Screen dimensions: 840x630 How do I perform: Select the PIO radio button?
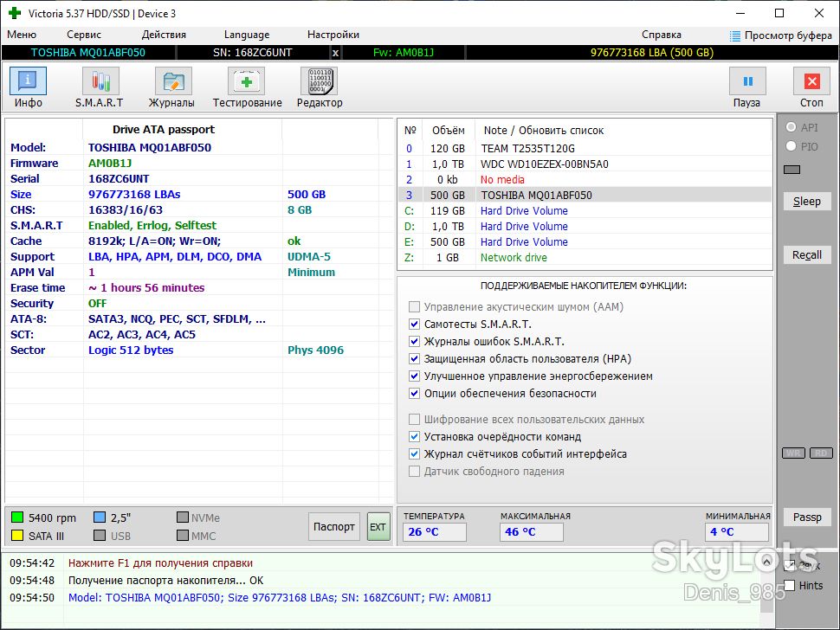click(791, 146)
